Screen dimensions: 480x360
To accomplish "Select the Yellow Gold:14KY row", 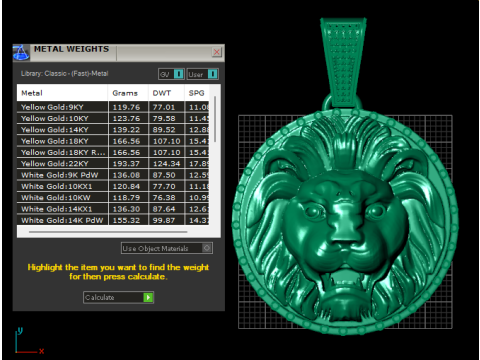I will pyautogui.click(x=113, y=130).
